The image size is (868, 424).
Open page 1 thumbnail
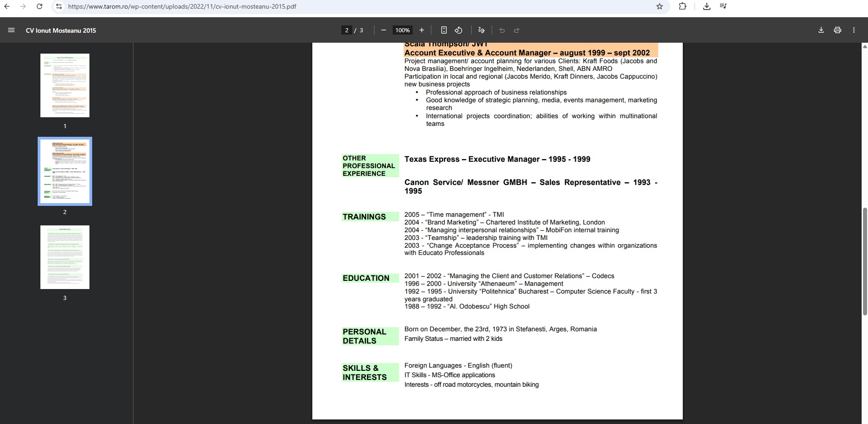(x=65, y=85)
